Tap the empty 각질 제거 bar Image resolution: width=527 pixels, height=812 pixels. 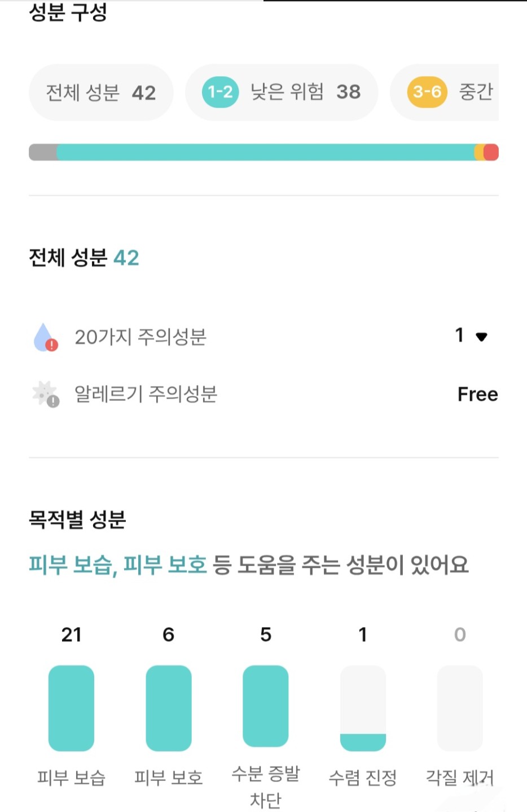click(x=460, y=708)
